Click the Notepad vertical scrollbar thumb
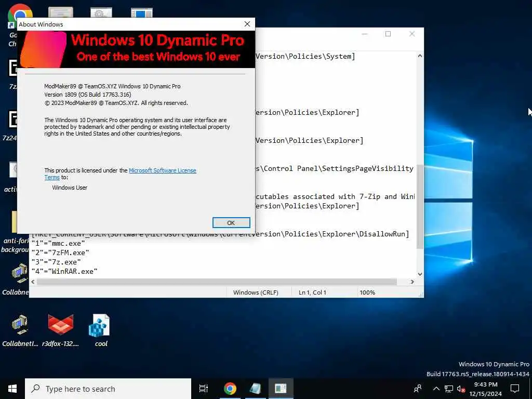 pyautogui.click(x=420, y=206)
